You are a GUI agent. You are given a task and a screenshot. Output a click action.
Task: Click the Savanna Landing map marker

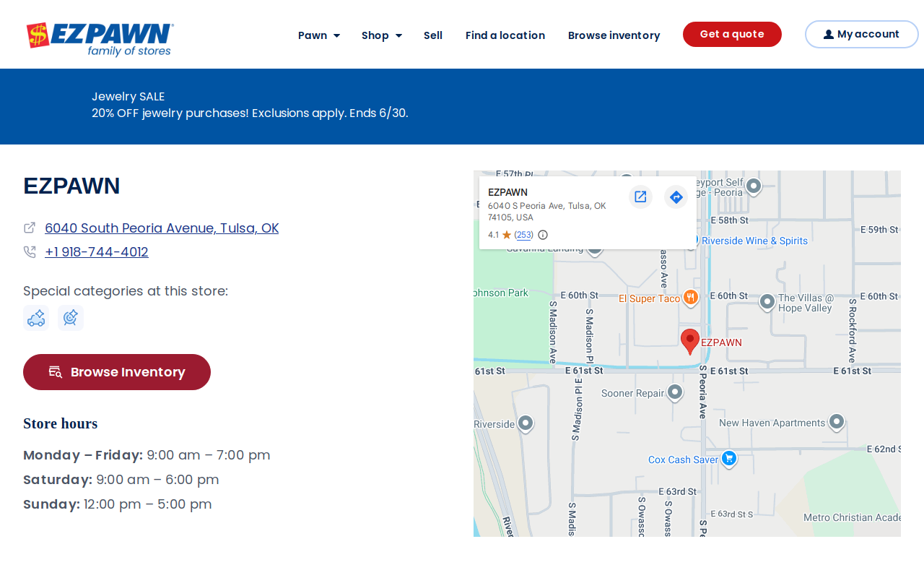[x=594, y=250]
